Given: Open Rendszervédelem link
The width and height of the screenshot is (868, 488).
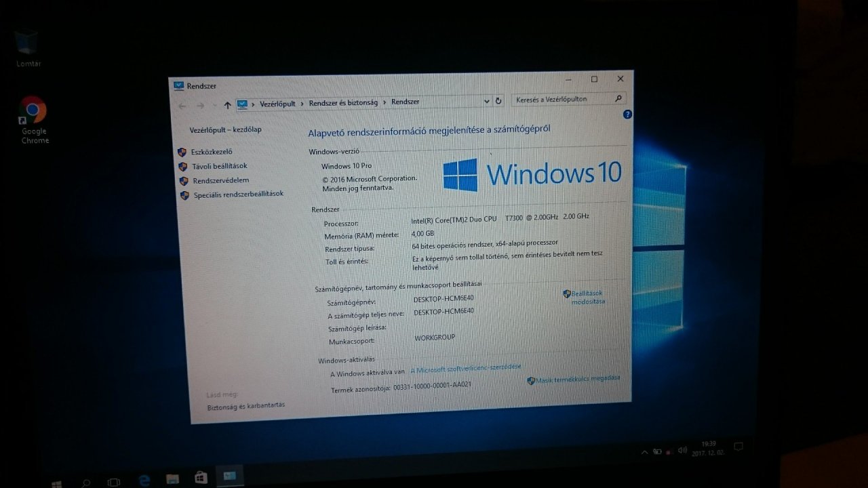Looking at the screenshot, I should (220, 180).
